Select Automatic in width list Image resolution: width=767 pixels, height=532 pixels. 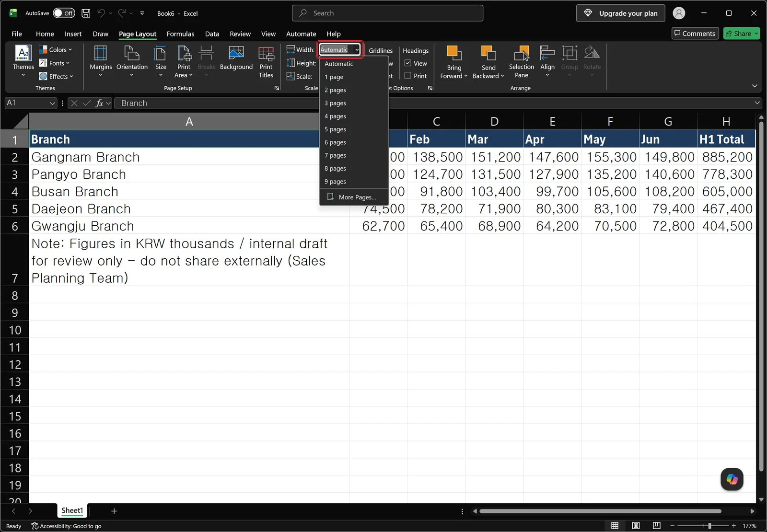[x=354, y=64]
